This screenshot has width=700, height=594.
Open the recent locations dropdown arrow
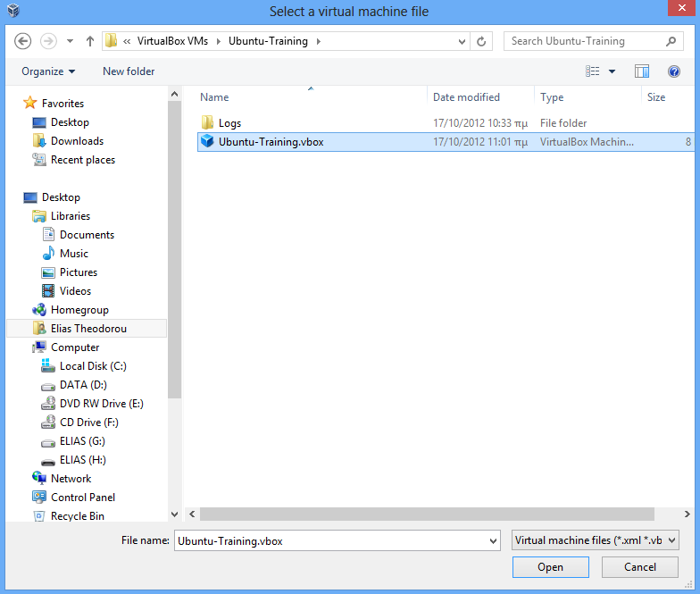tap(70, 41)
